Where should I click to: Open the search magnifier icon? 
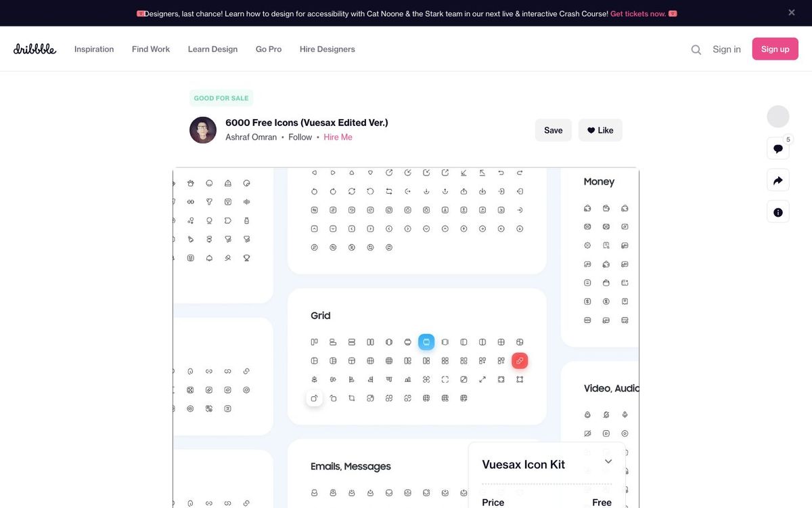pyautogui.click(x=696, y=49)
